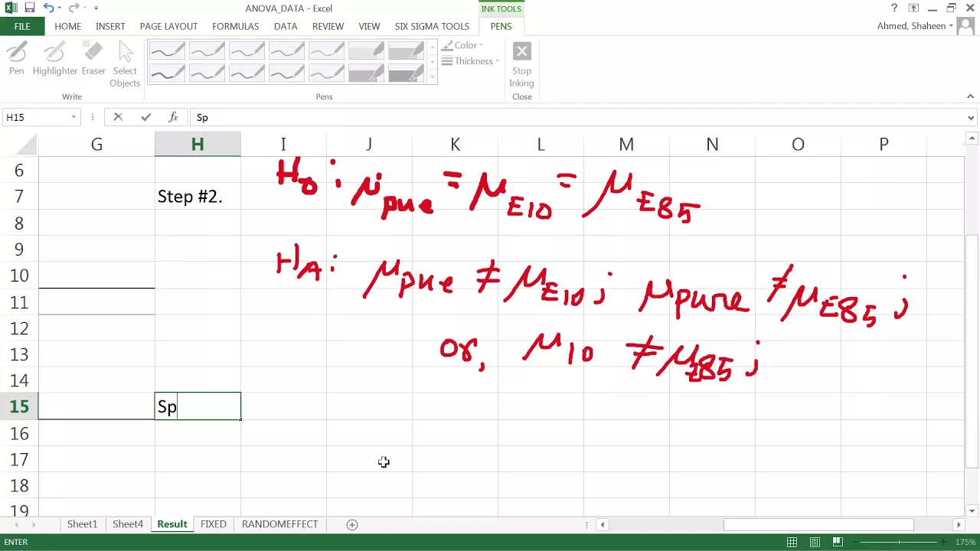980x551 pixels.
Task: Expand the pens gallery More arrow
Action: (432, 77)
